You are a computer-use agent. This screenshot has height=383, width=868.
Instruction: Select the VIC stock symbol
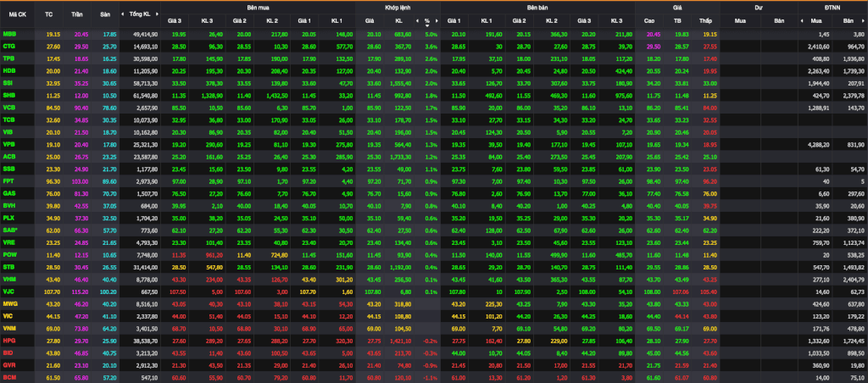click(x=8, y=315)
